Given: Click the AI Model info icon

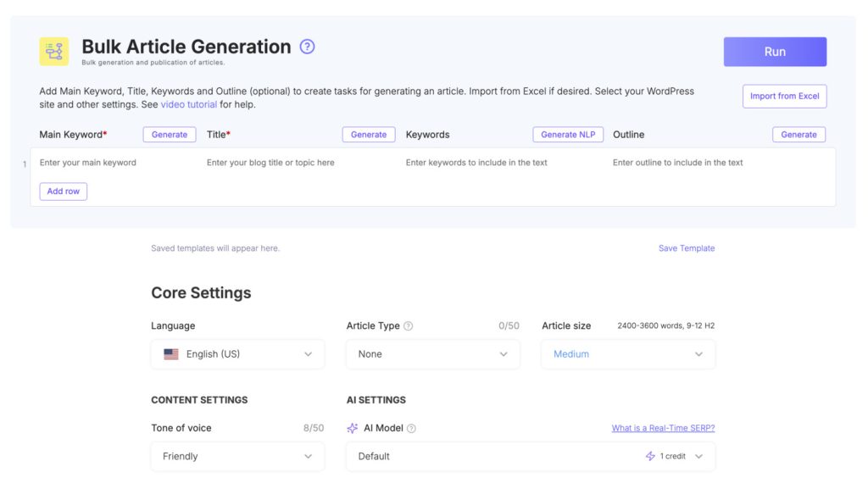Looking at the screenshot, I should coord(411,428).
